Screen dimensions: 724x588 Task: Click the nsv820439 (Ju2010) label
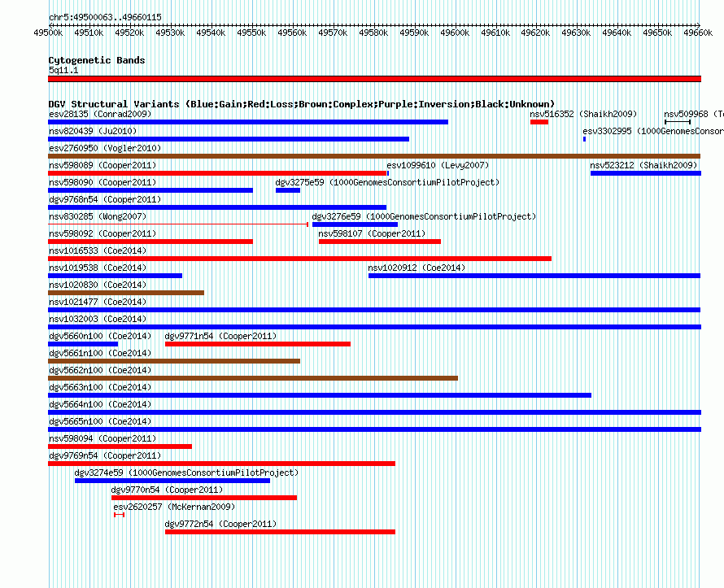93,131
